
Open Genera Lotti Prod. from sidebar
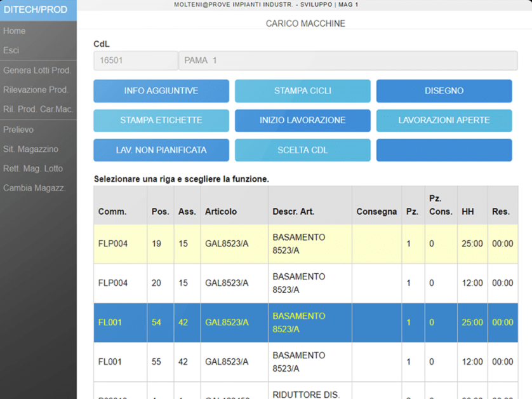click(37, 70)
